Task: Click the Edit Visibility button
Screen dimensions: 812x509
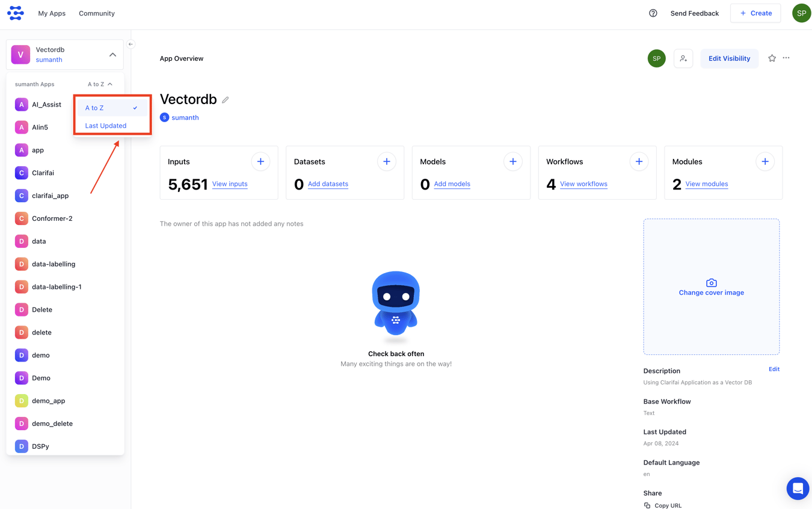Action: 729,58
